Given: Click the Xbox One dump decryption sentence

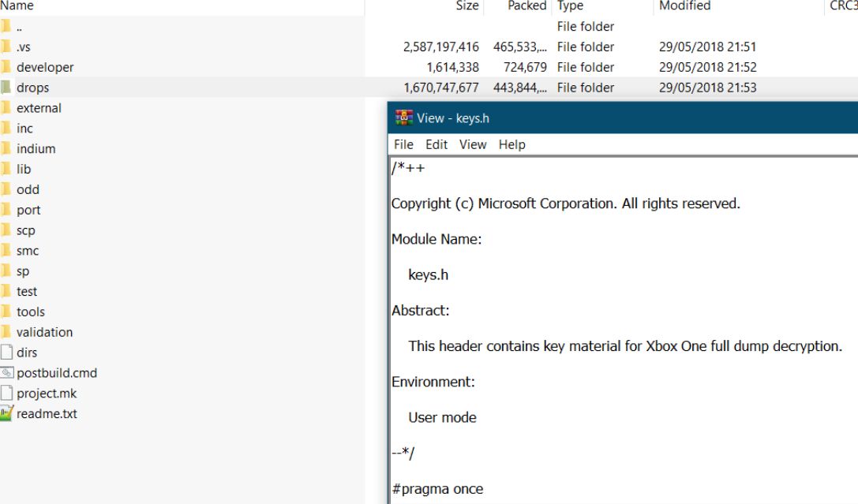Looking at the screenshot, I should pyautogui.click(x=625, y=346).
